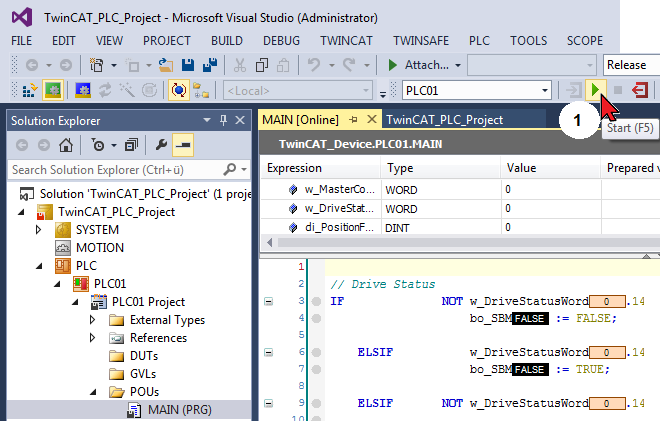Click the Cut scissors icon
This screenshot has width=661, height=421.
click(240, 65)
